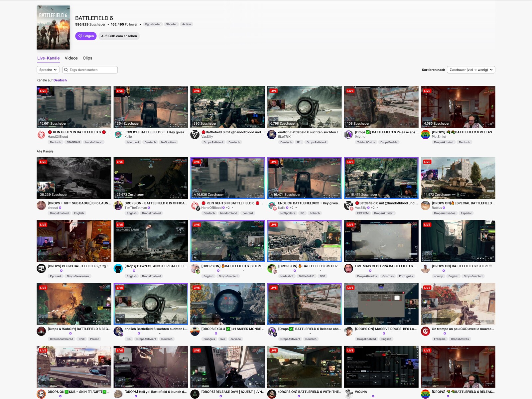Open VasSilly's avatar in the Kanäle auf Deutsch row
Viewport: 532px width, 399px height.
point(195,134)
